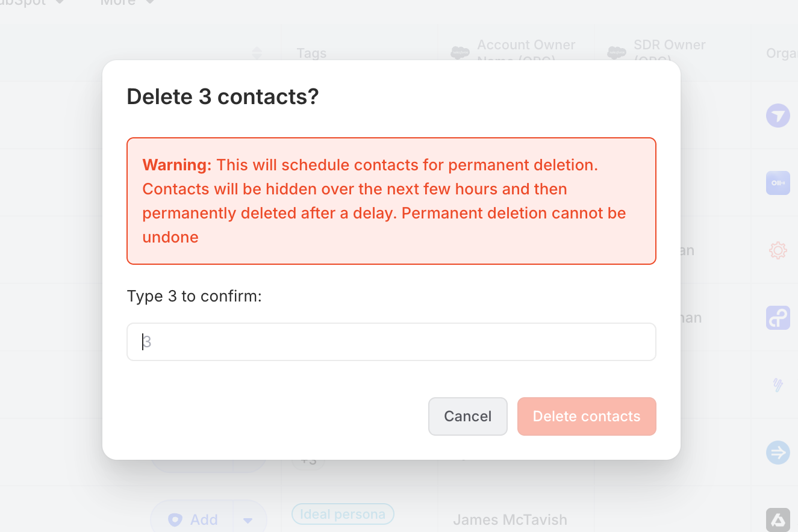This screenshot has height=532, width=798.
Task: Click the blue arrow circle organization icon
Action: click(778, 453)
